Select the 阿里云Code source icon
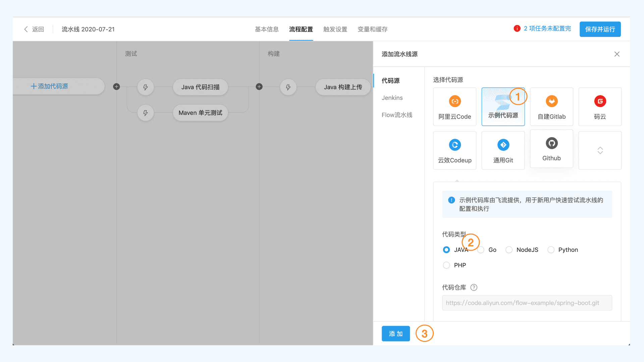This screenshot has height=362, width=644. pyautogui.click(x=454, y=101)
